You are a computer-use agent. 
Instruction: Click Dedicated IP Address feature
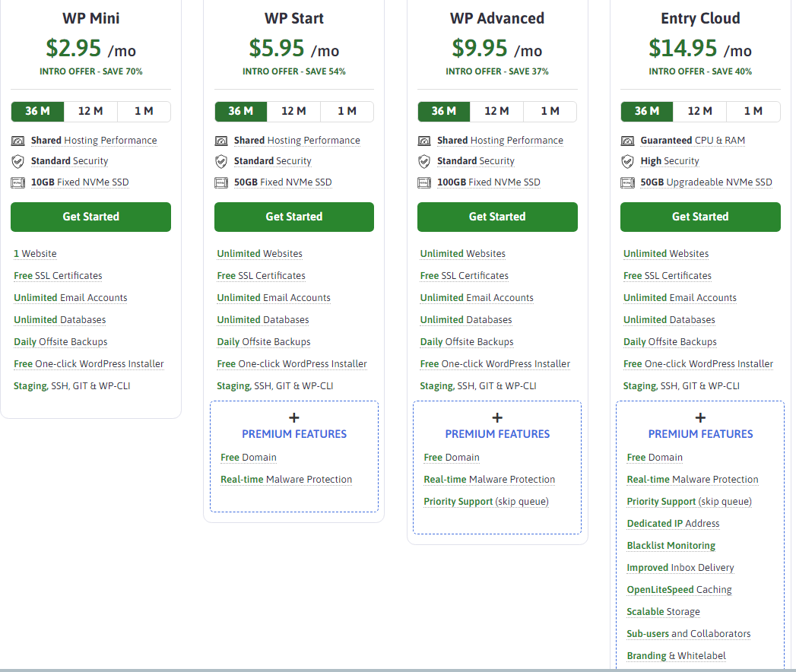[673, 523]
